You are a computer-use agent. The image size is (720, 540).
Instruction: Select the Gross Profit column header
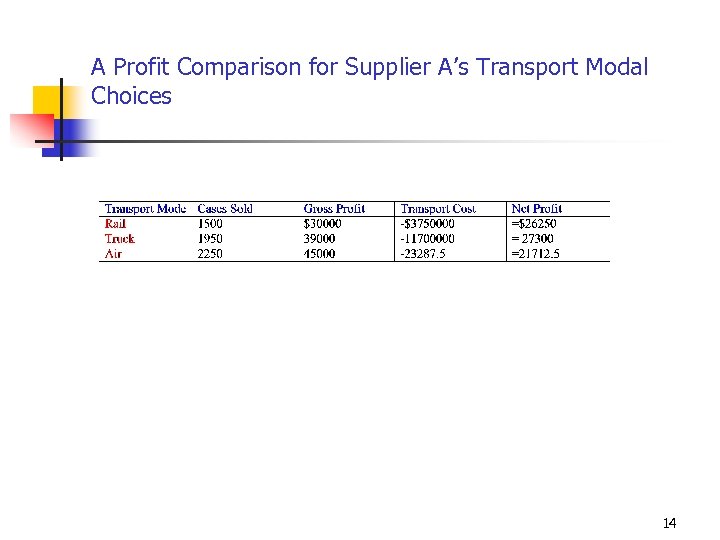[334, 209]
